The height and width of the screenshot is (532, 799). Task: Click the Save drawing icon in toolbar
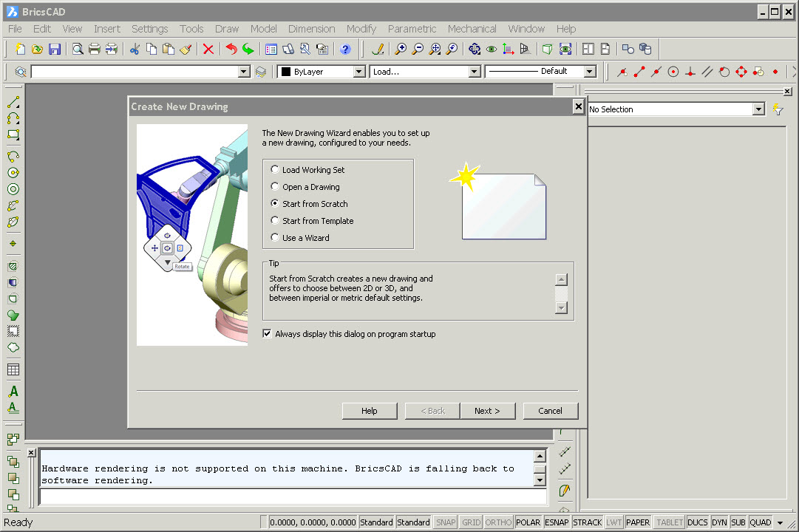tap(55, 49)
